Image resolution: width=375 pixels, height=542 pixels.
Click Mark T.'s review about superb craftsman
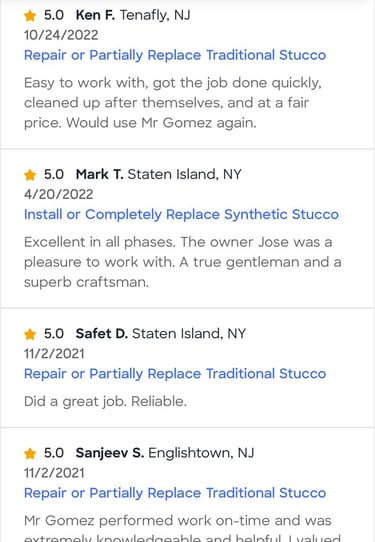182,262
